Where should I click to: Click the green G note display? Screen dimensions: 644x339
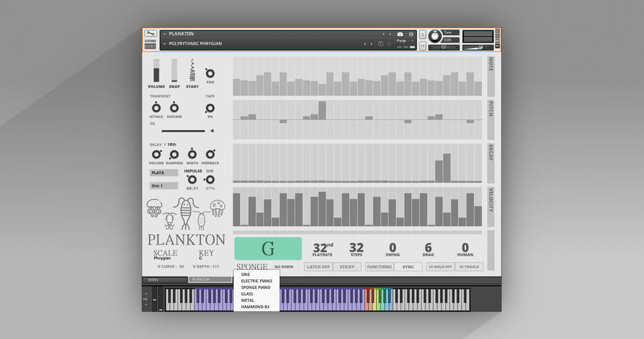(268, 249)
